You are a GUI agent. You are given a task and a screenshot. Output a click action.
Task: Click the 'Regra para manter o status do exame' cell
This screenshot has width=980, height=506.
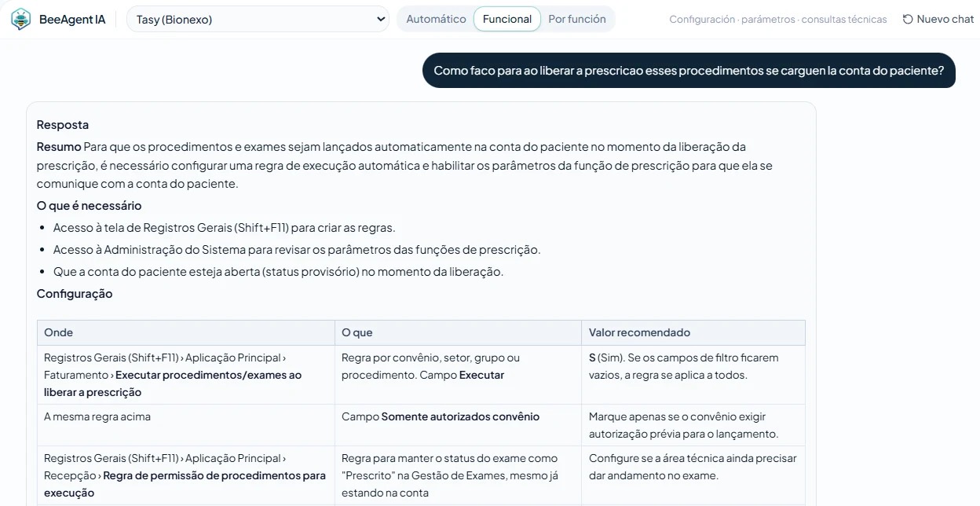pyautogui.click(x=458, y=475)
